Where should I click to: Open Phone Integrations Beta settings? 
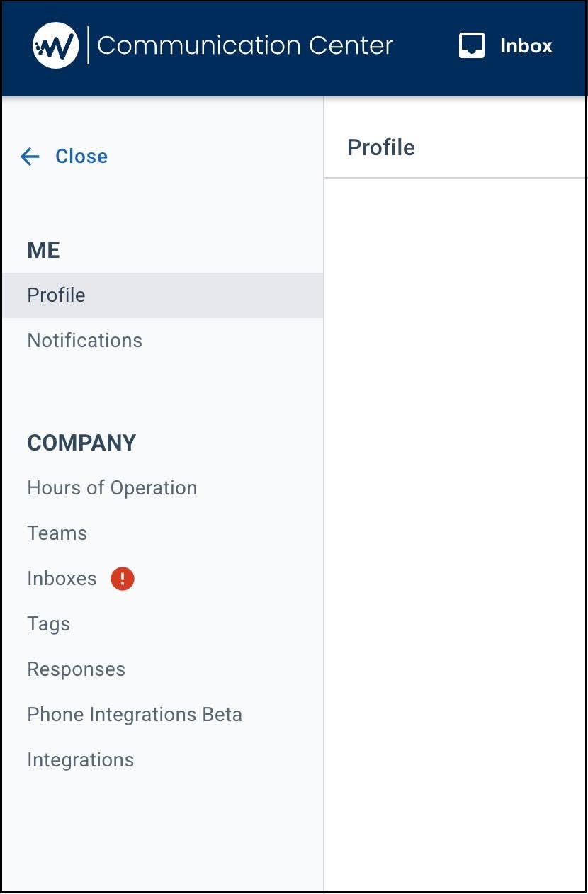click(135, 714)
